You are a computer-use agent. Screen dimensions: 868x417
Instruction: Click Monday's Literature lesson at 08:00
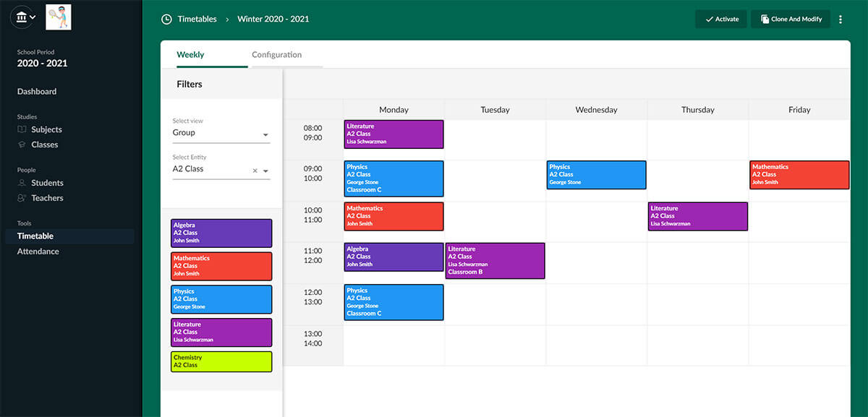tap(393, 134)
